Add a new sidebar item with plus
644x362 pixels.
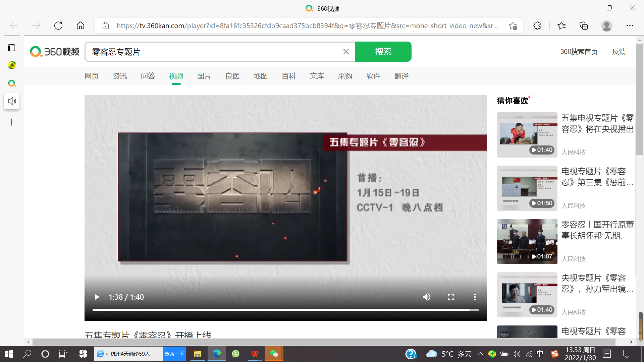pos(11,122)
